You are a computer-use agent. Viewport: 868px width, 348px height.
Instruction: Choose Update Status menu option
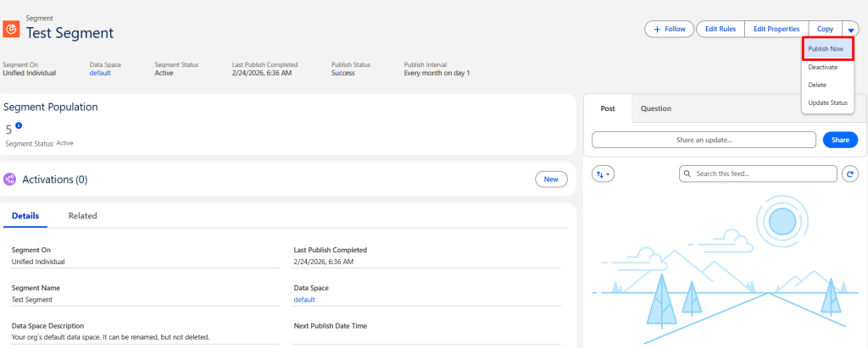(827, 102)
